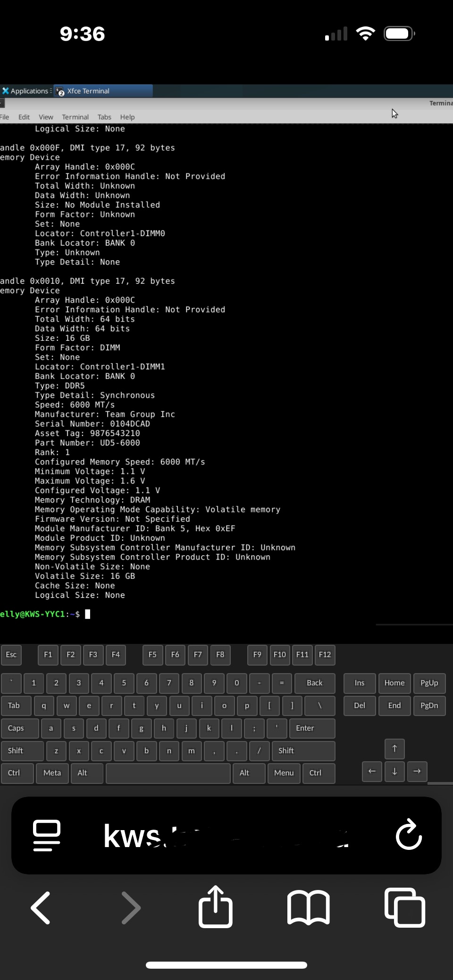Viewport: 453px width, 980px height.
Task: Toggle the left Shift key
Action: pyautogui.click(x=22, y=751)
